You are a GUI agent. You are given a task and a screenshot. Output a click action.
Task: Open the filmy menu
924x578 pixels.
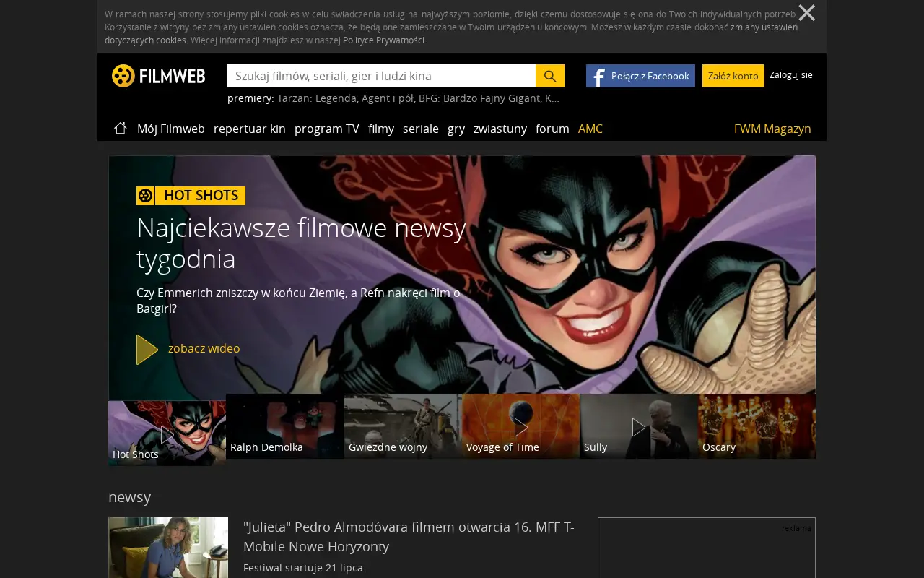(381, 129)
